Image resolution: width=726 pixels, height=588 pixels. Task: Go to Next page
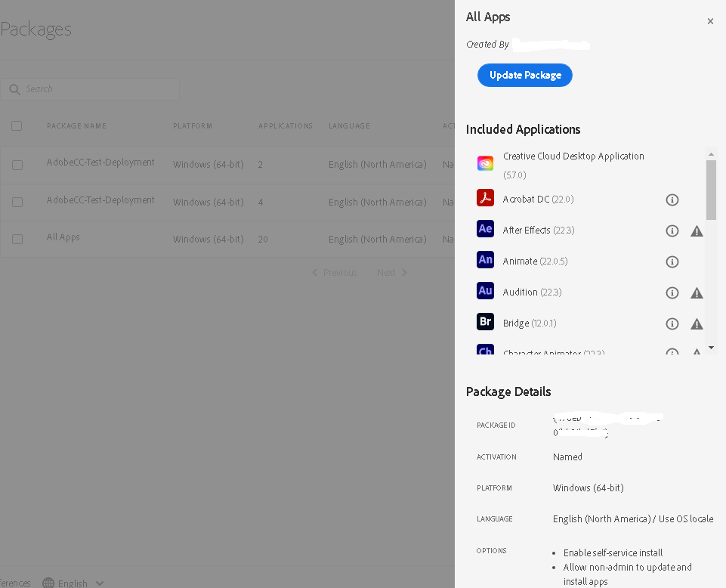tap(391, 272)
